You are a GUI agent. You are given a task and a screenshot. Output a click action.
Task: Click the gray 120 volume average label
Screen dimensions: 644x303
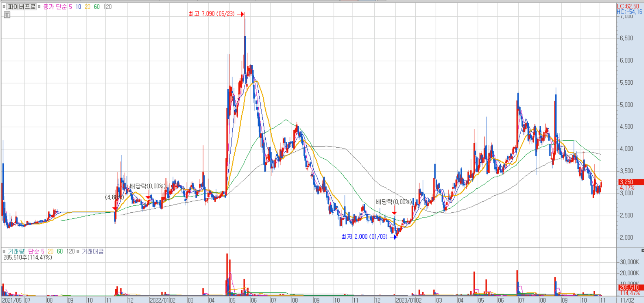(x=71, y=251)
